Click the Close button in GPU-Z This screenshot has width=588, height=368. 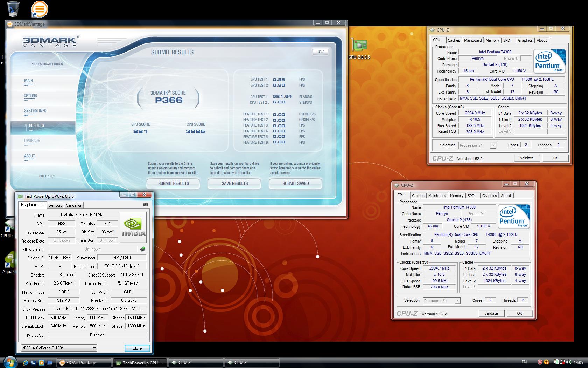[x=137, y=348]
